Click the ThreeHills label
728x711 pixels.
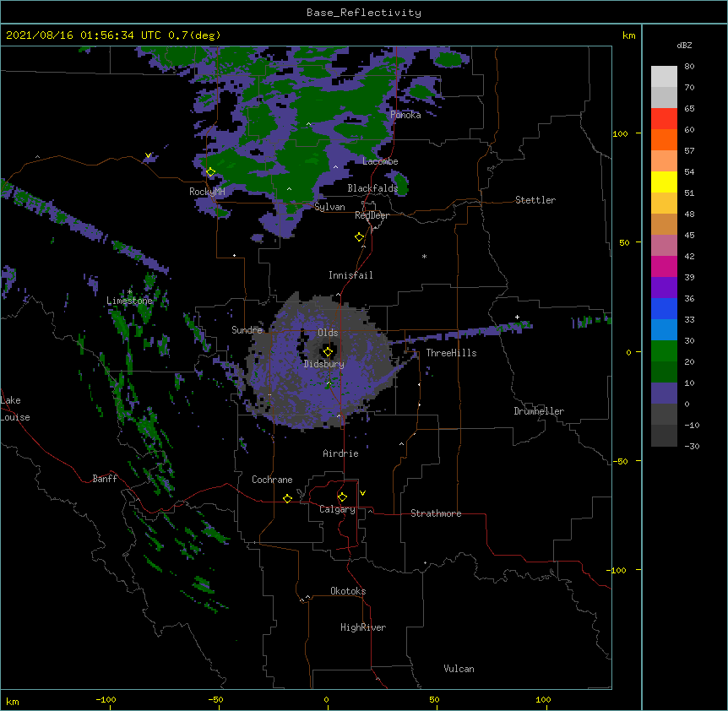[x=451, y=353]
